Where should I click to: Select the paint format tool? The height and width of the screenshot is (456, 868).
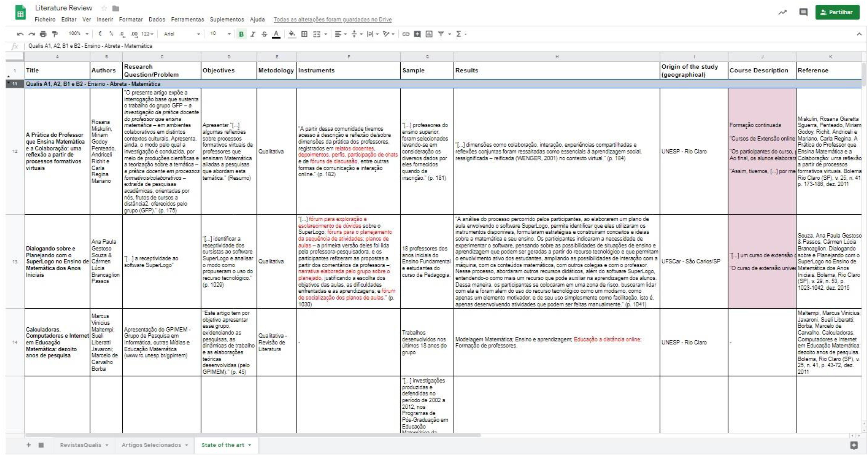click(55, 34)
